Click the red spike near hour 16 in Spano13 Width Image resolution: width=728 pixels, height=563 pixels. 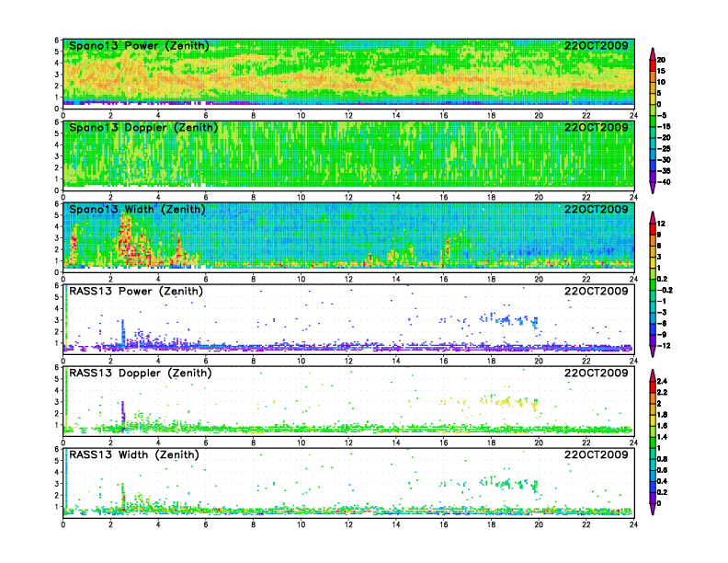click(x=448, y=246)
